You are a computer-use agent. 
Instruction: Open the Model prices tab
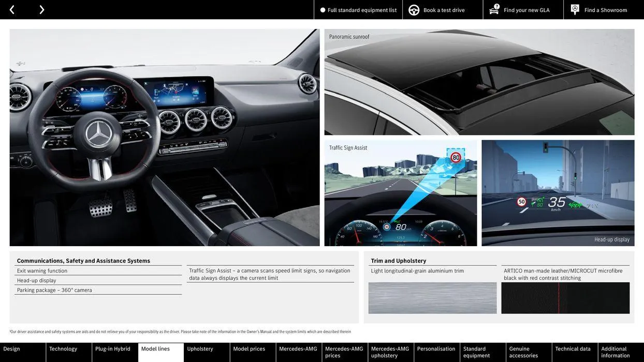[x=250, y=348]
